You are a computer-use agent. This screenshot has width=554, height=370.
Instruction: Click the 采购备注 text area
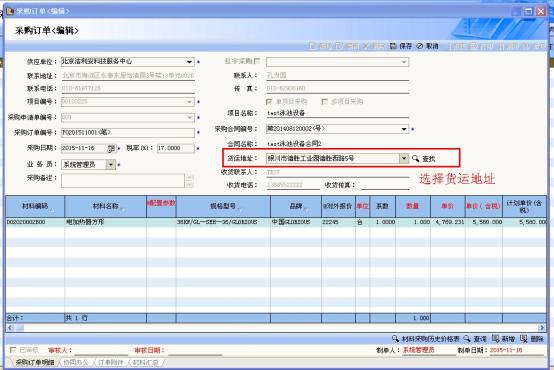click(x=123, y=181)
